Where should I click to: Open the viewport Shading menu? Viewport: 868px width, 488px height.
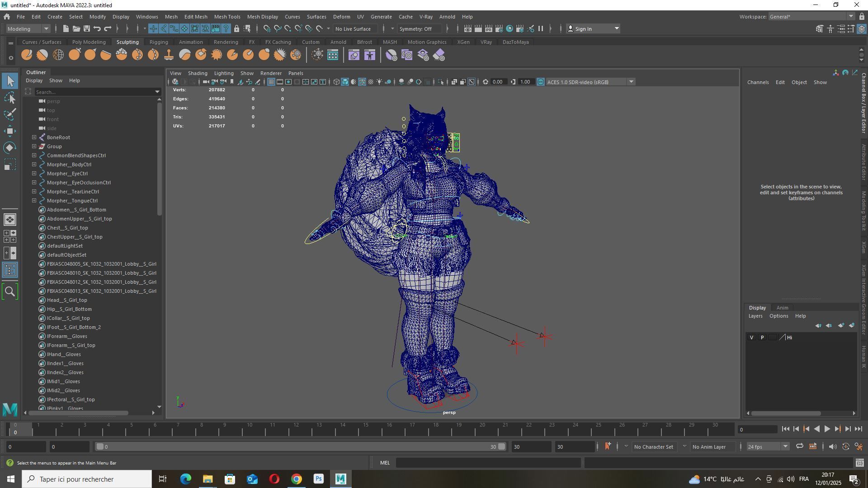(x=198, y=73)
